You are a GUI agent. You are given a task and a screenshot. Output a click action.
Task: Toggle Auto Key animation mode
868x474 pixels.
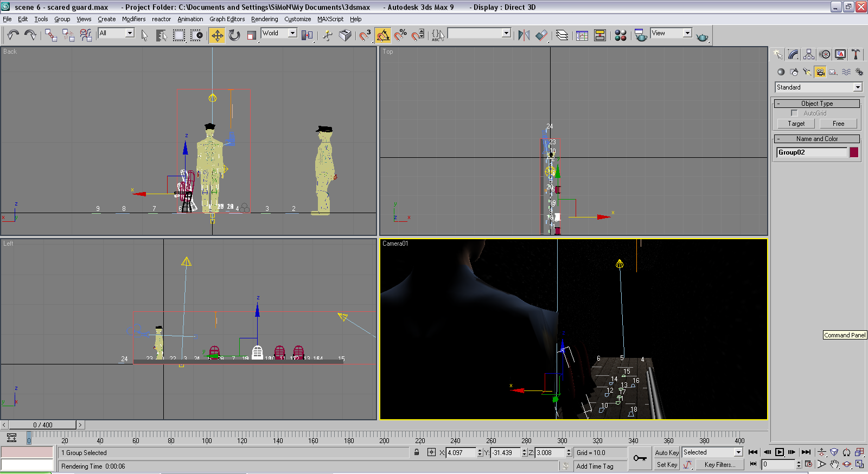(x=667, y=452)
